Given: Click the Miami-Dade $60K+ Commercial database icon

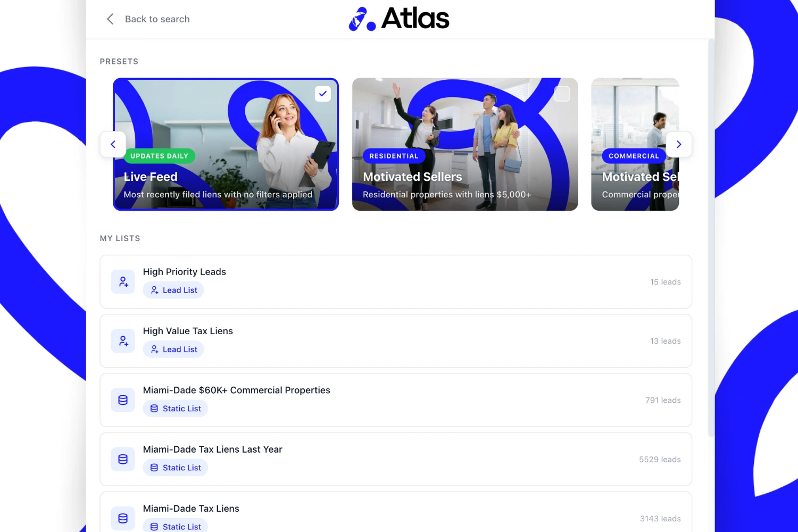Looking at the screenshot, I should point(123,400).
